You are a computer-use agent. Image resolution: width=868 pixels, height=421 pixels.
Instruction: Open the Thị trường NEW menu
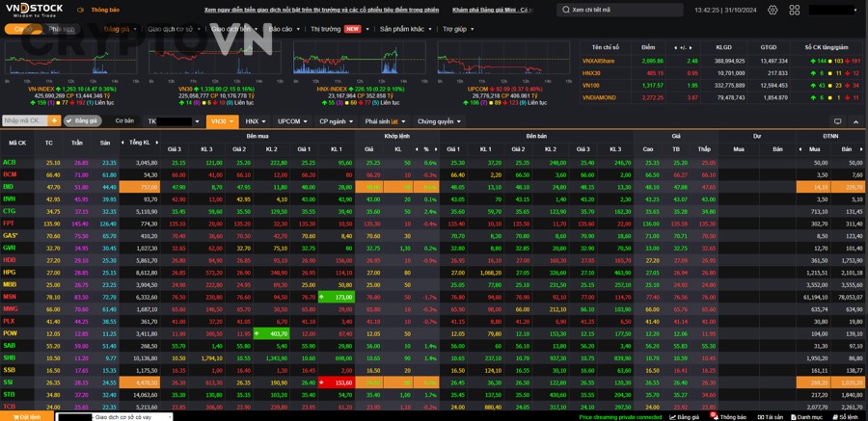[x=339, y=29]
